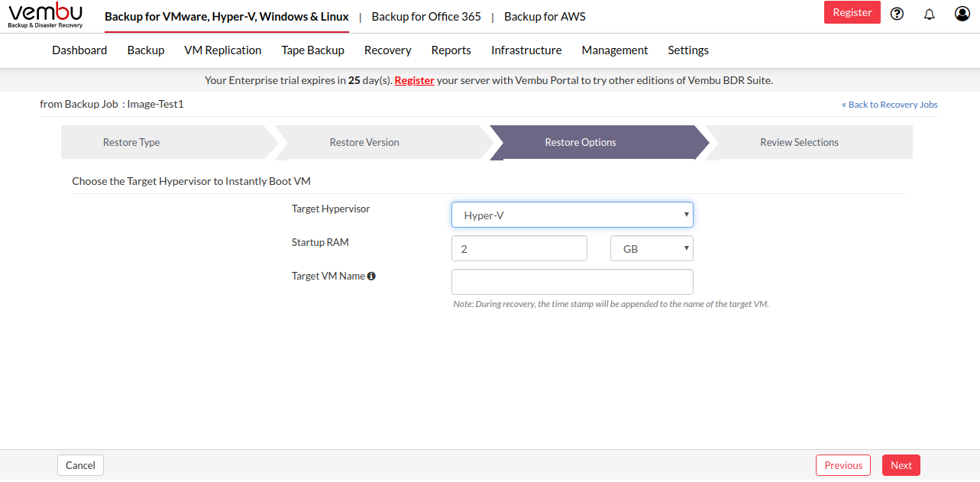This screenshot has height=482, width=980.
Task: Switch to Backup for AWS
Action: tap(545, 16)
